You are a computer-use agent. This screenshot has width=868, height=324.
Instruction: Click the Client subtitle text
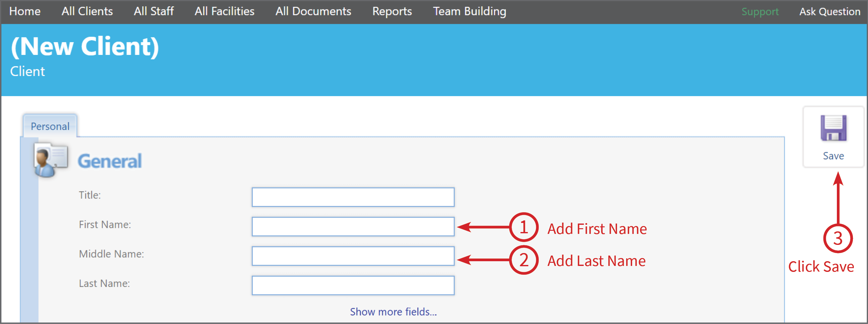[x=28, y=71]
